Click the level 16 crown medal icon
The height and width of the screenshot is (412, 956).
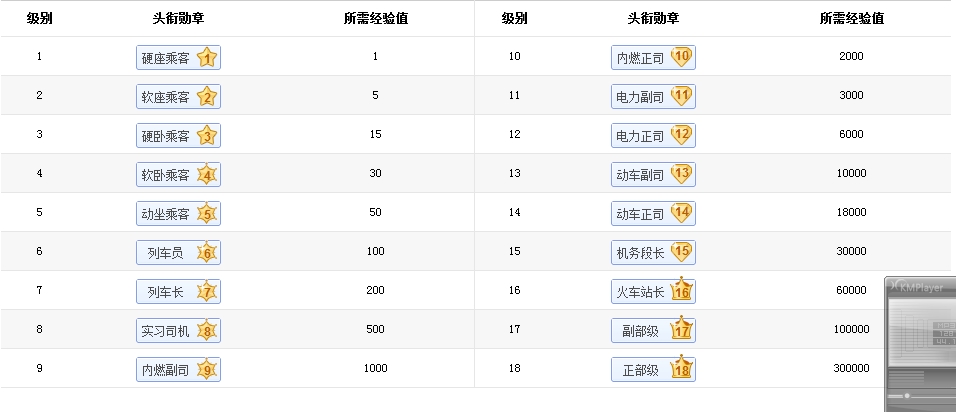(682, 289)
